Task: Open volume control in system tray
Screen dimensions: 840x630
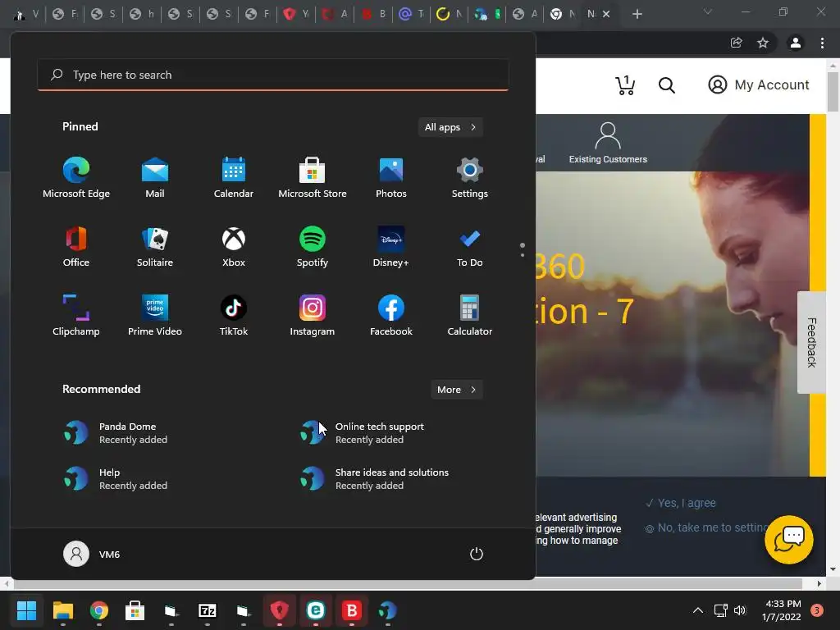Action: click(x=740, y=610)
